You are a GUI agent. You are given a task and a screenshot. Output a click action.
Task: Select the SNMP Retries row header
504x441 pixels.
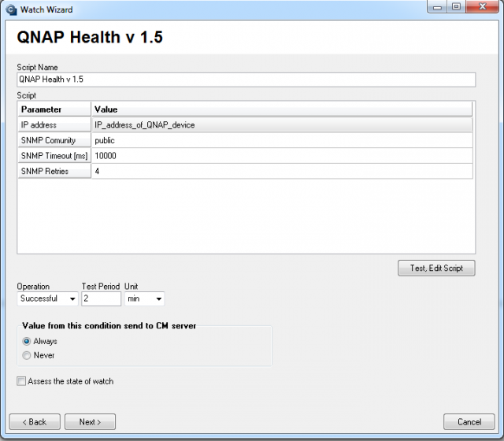pyautogui.click(x=54, y=172)
